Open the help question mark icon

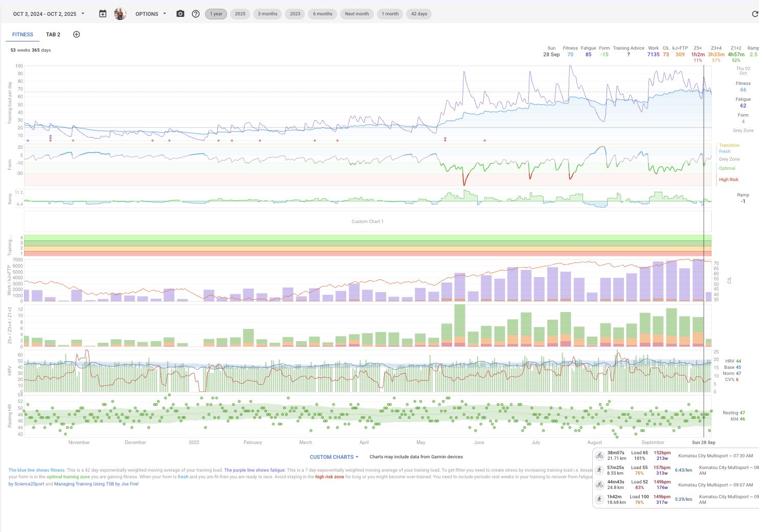[x=195, y=14]
